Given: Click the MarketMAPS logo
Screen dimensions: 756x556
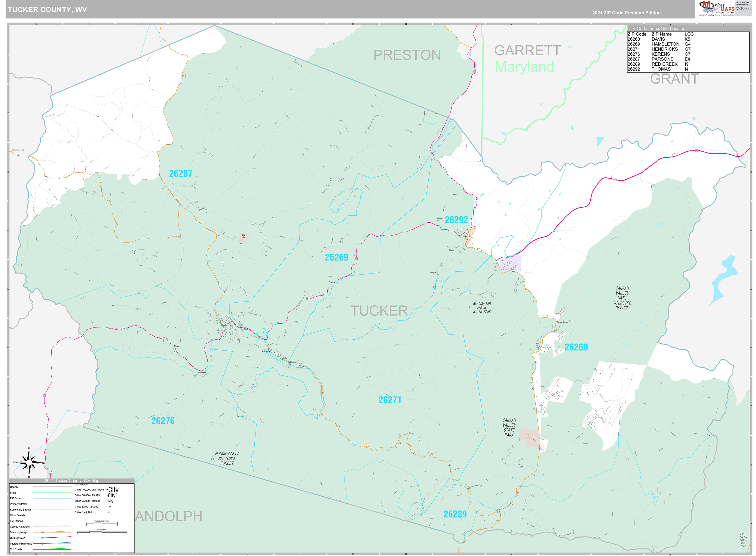Looking at the screenshot, I should tap(717, 8).
